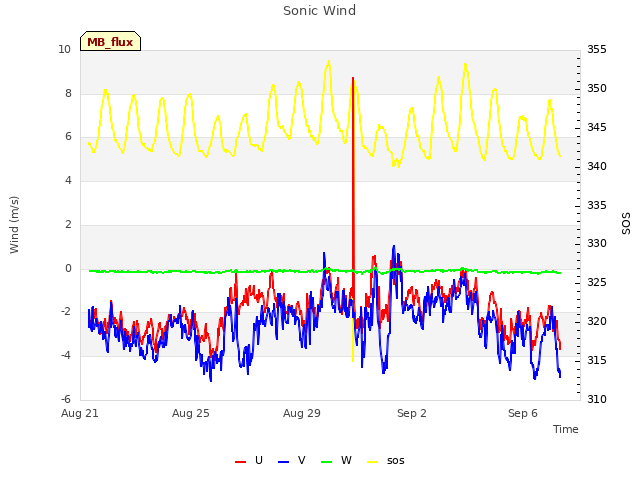Click the MB_flux annotation label
This screenshot has height=480, width=640.
(110, 41)
